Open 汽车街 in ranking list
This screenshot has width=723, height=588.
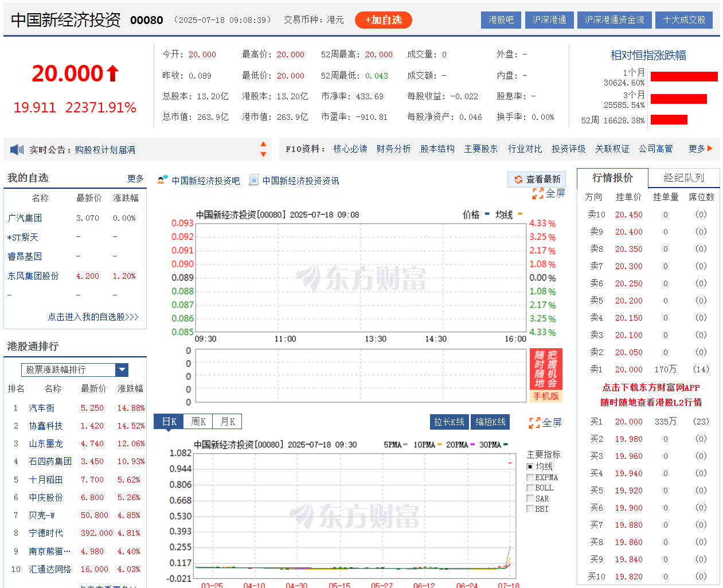pos(42,408)
